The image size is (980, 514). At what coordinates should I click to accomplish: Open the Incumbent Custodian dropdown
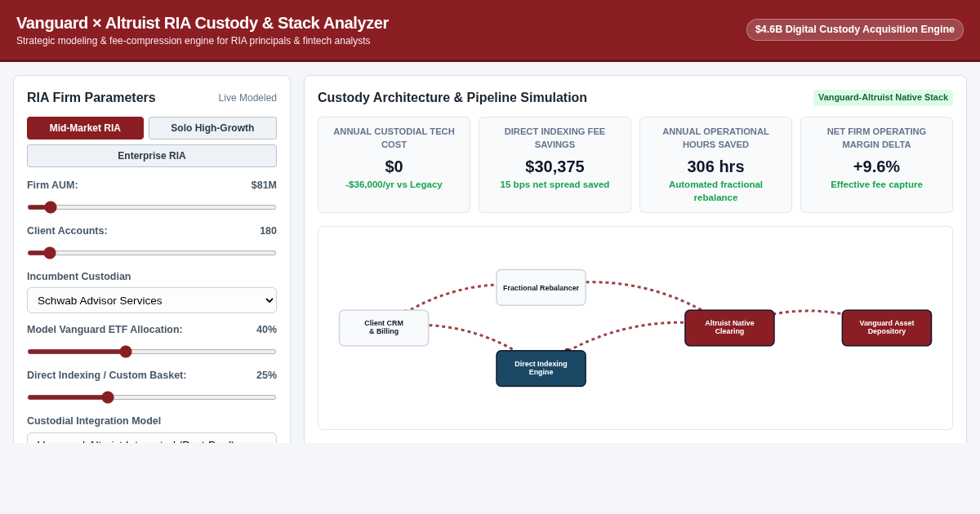pos(152,300)
